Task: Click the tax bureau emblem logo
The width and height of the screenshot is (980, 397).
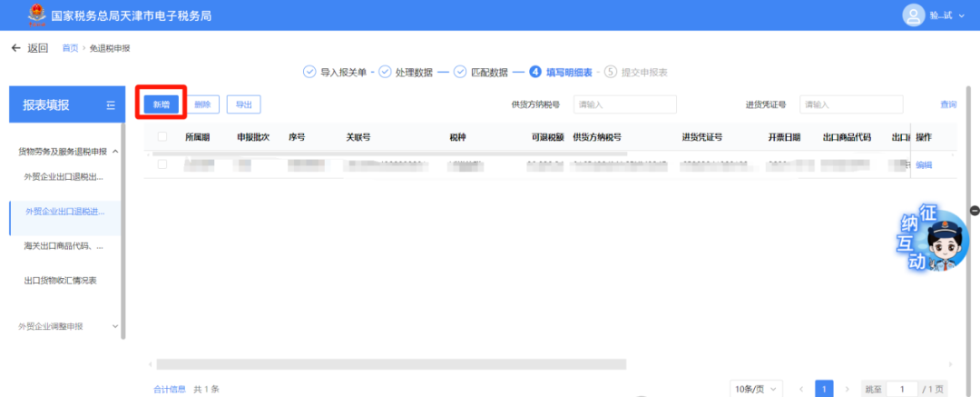Action: coord(37,15)
